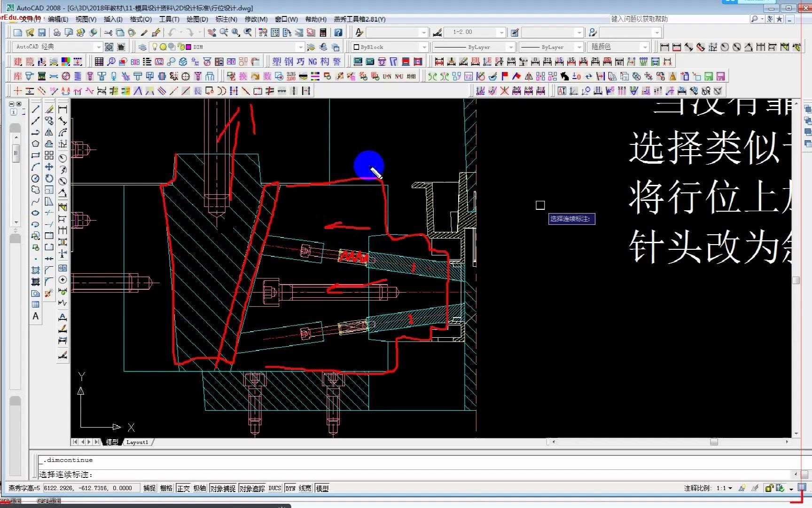Click the 模型 button on the status bar
The width and height of the screenshot is (812, 508).
(x=322, y=488)
